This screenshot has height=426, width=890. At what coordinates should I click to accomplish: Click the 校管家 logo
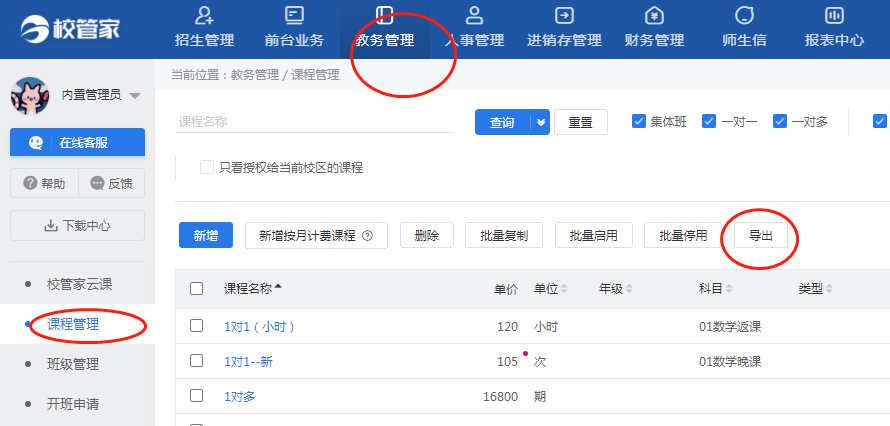(70, 28)
